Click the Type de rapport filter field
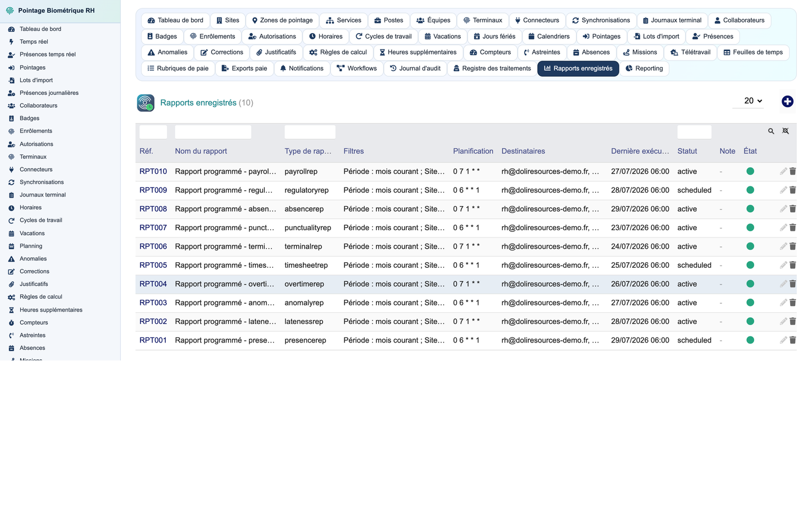 point(310,132)
